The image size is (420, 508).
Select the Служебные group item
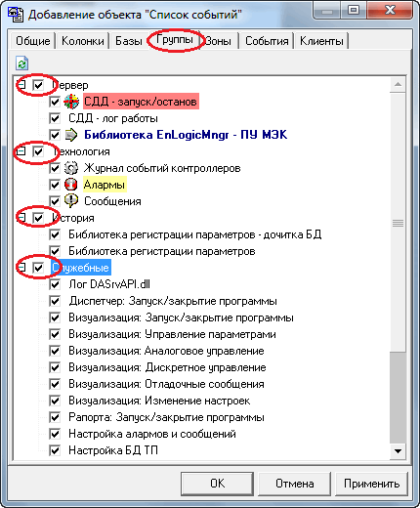click(x=81, y=268)
